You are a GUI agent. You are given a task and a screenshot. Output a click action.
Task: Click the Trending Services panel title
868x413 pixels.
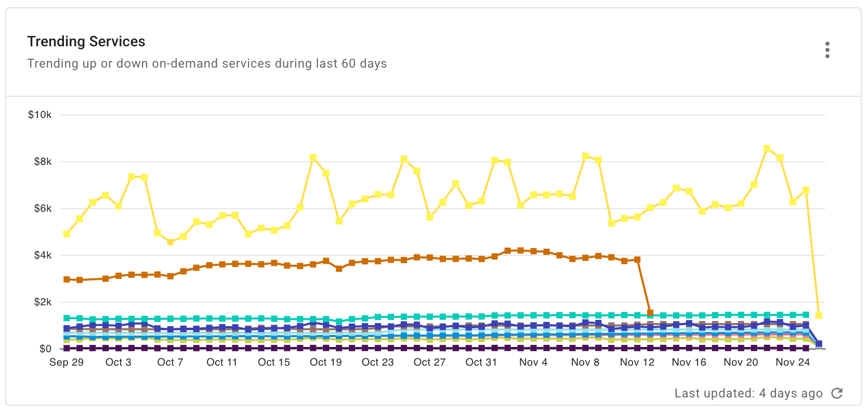click(86, 41)
